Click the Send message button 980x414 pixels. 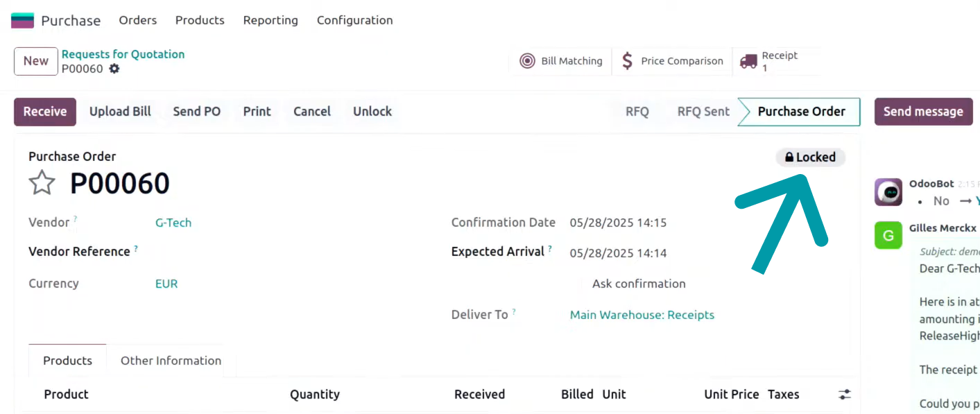(x=923, y=112)
